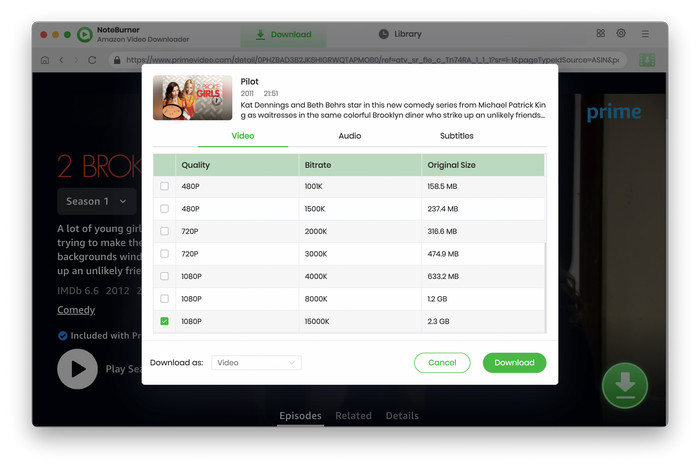Click the Original Size column header
700x469 pixels.
(x=483, y=165)
